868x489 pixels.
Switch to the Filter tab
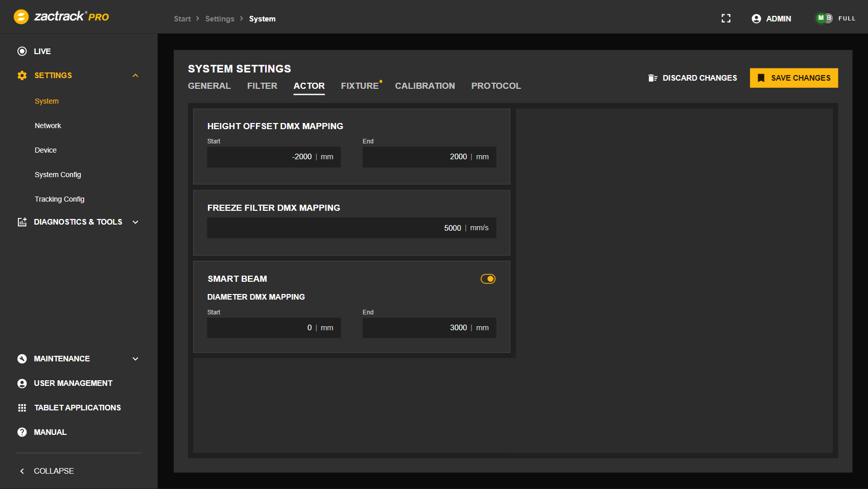point(262,86)
